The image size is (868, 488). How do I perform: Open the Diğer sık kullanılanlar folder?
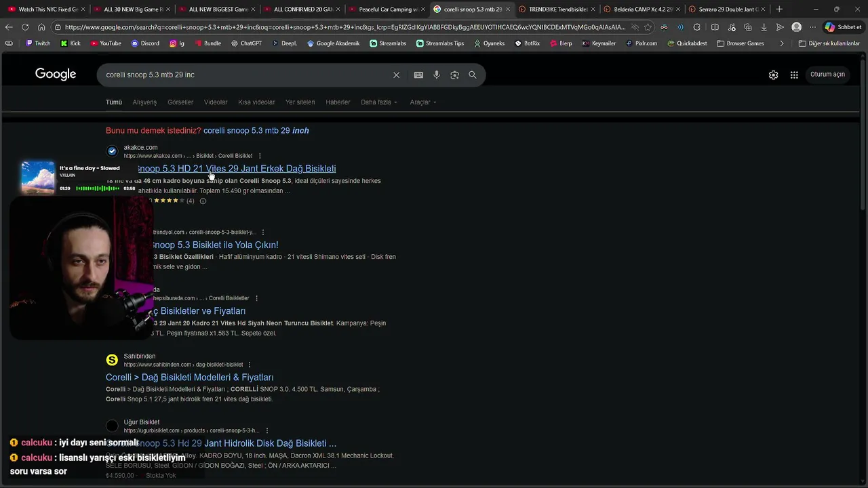(829, 43)
